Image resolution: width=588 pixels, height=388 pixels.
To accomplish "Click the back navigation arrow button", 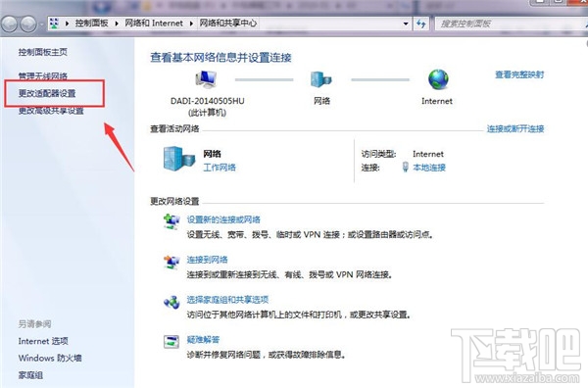I will [10, 24].
